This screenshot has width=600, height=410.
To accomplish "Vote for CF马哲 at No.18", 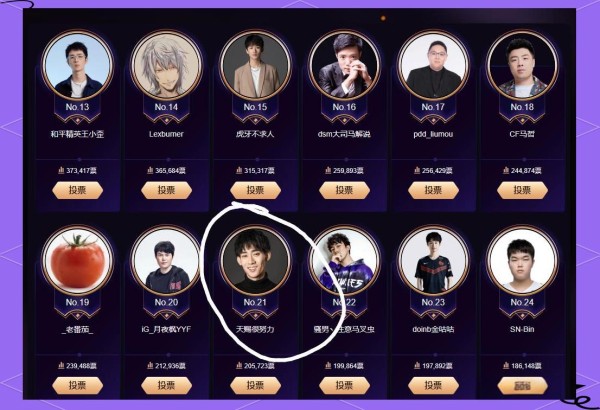I will click(522, 190).
